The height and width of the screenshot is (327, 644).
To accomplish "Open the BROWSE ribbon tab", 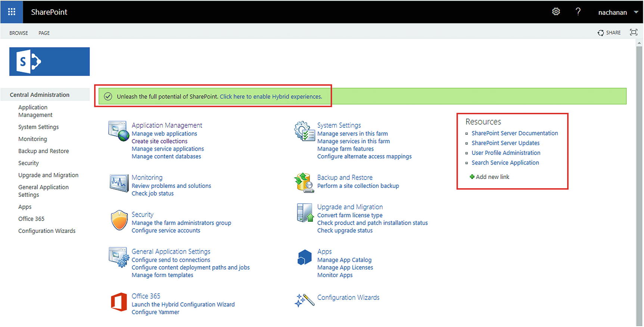I will pos(19,33).
